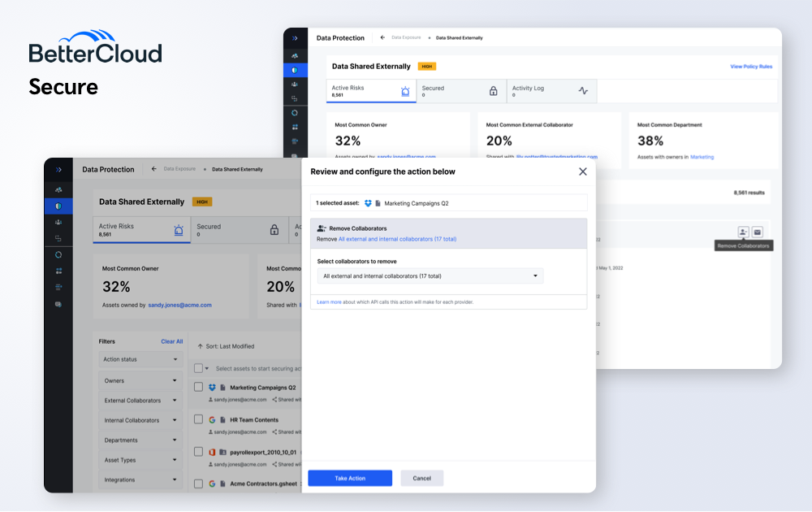Open the circular ring icon in back window sidebar
Screen dimensions: 812x512
tap(295, 113)
